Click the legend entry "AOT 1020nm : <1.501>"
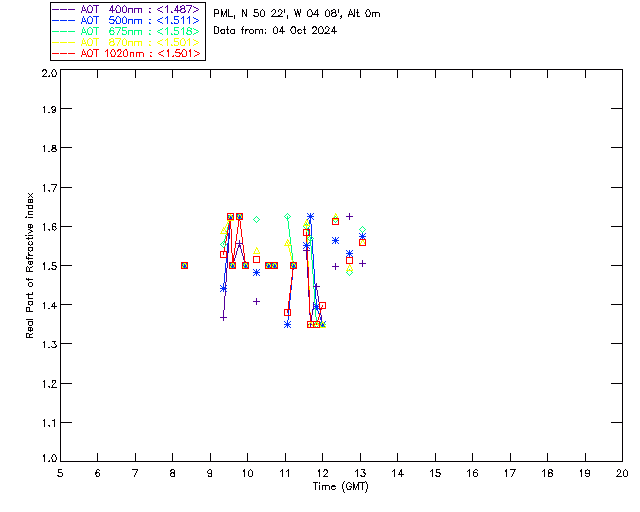This screenshot has height=512, width=640. click(x=127, y=53)
